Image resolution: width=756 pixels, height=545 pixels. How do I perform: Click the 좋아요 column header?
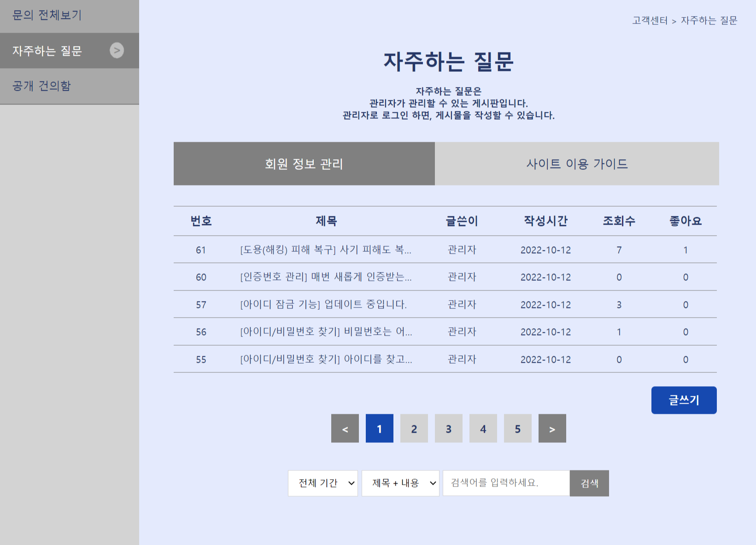point(686,221)
